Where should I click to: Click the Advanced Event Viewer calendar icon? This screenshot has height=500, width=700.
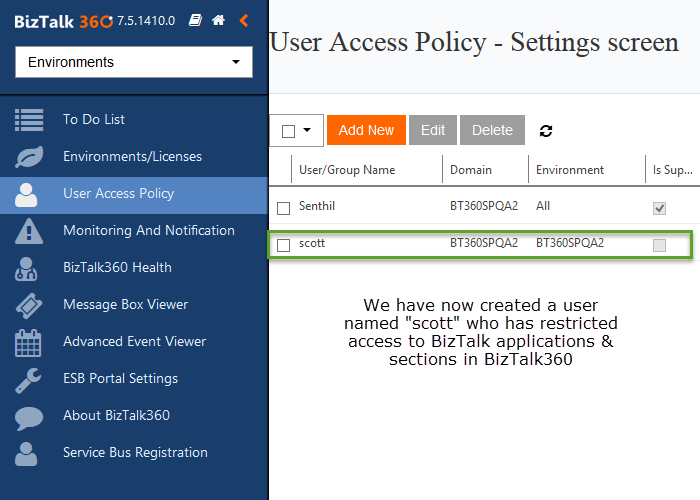tap(29, 341)
